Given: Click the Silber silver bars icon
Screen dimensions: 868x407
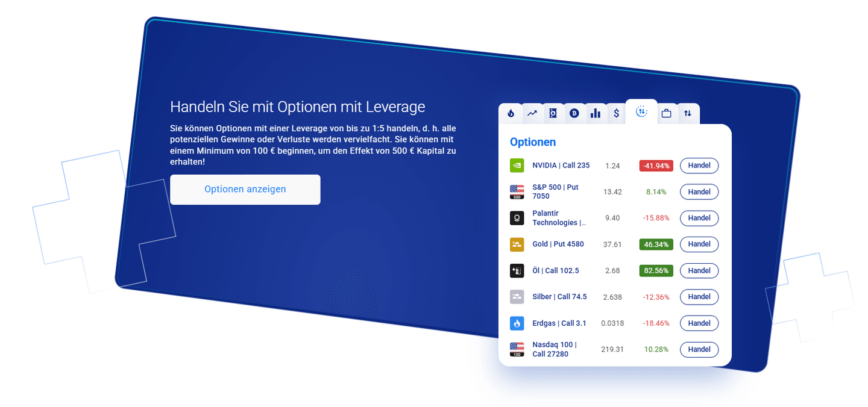Looking at the screenshot, I should click(x=517, y=297).
